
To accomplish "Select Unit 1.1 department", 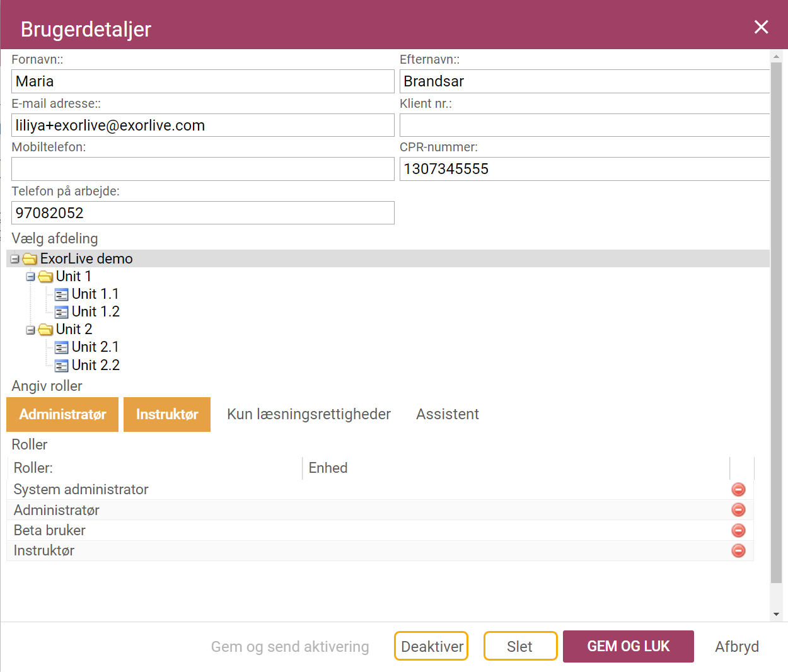I will point(95,294).
